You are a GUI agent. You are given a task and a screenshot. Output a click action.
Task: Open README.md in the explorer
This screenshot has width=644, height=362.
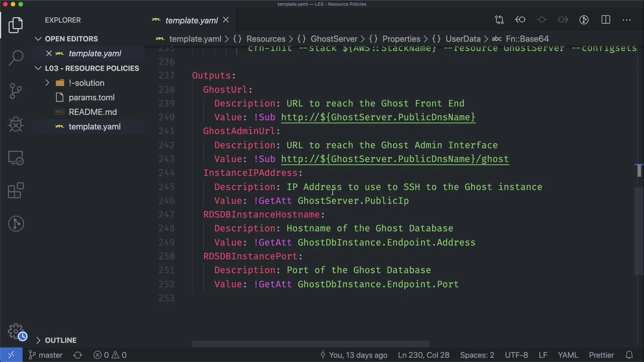click(93, 112)
